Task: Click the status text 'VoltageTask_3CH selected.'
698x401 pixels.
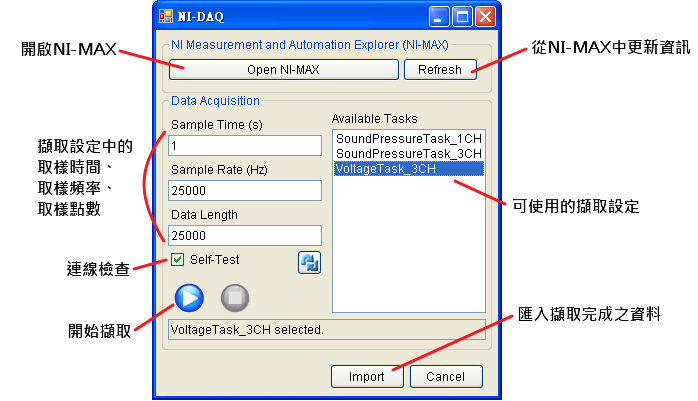Action: pyautogui.click(x=247, y=330)
